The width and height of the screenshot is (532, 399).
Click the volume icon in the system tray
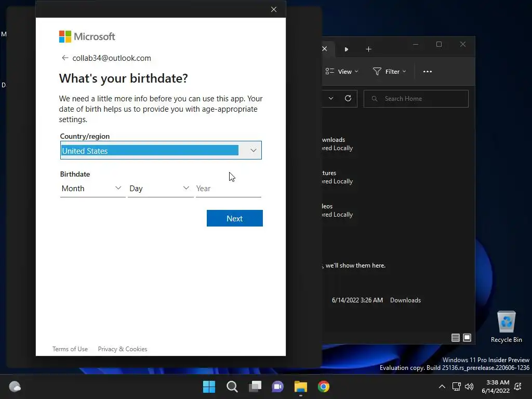[469, 387]
